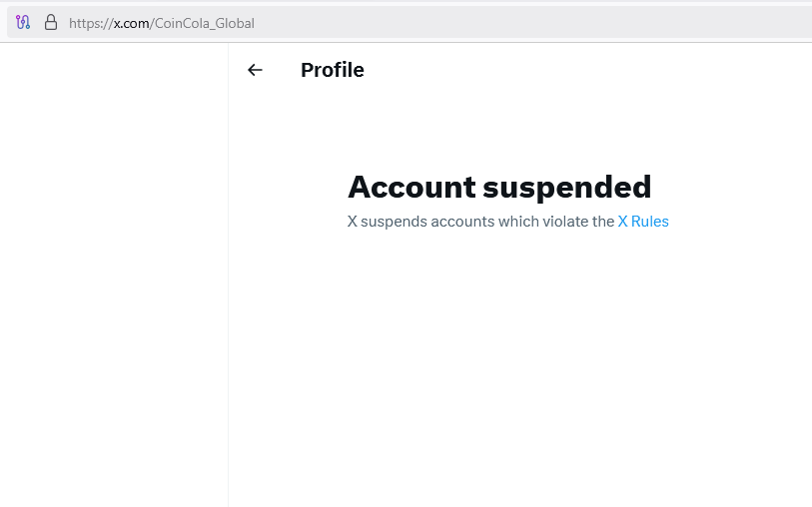Click the word 'Account' in the heading
The width and height of the screenshot is (812, 507).
411,187
